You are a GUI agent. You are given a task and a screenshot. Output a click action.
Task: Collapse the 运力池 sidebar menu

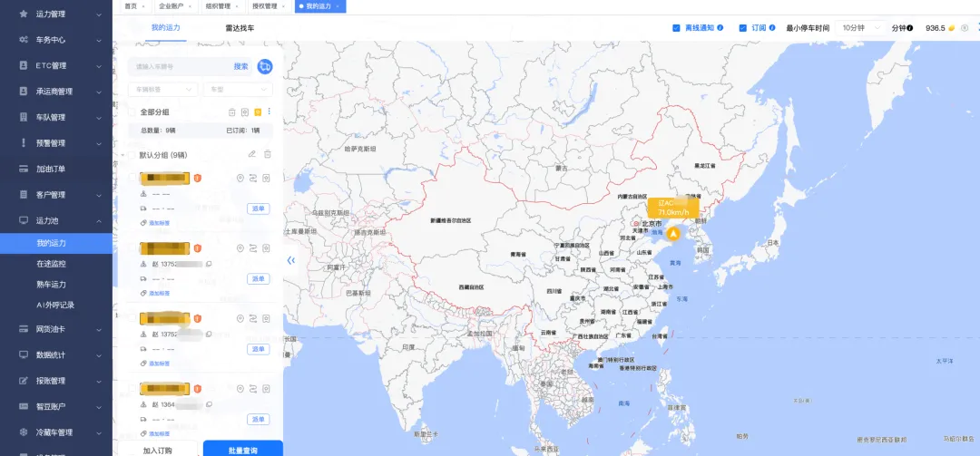pyautogui.click(x=56, y=220)
